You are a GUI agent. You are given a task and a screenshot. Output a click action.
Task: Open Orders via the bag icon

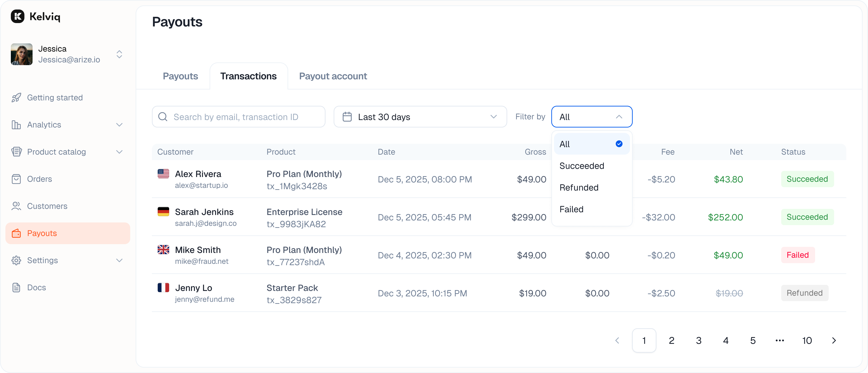17,179
